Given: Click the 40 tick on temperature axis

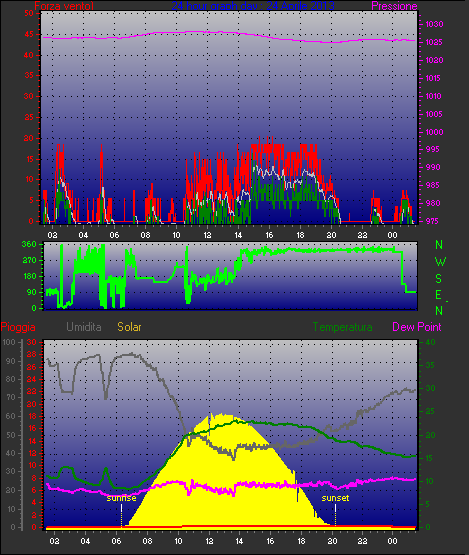Looking at the screenshot, I should [430, 342].
